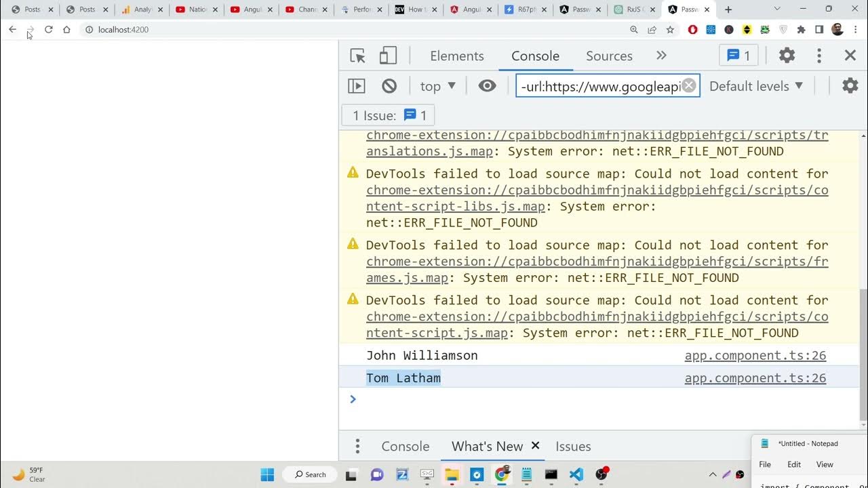Click the 1 Issue button
This screenshot has width=868, height=488.
[x=389, y=115]
